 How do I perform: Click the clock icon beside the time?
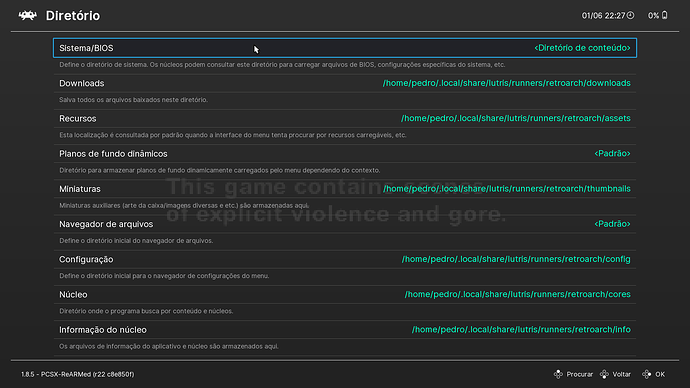[631, 15]
